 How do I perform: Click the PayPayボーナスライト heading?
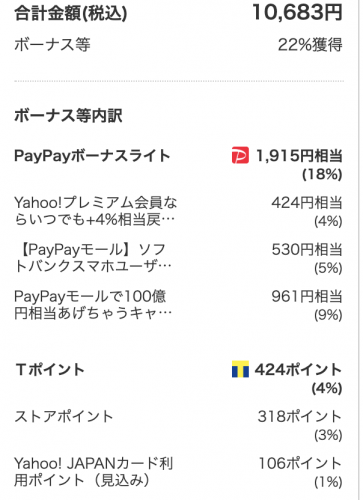click(x=92, y=156)
